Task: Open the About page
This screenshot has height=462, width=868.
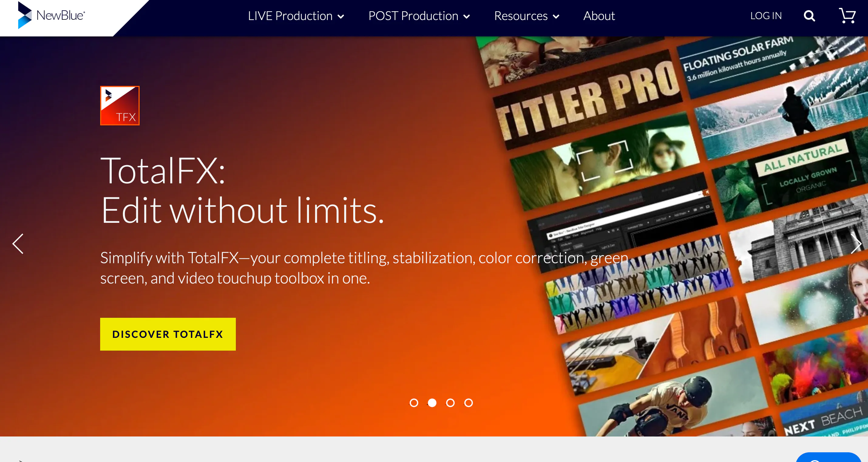Action: tap(599, 16)
